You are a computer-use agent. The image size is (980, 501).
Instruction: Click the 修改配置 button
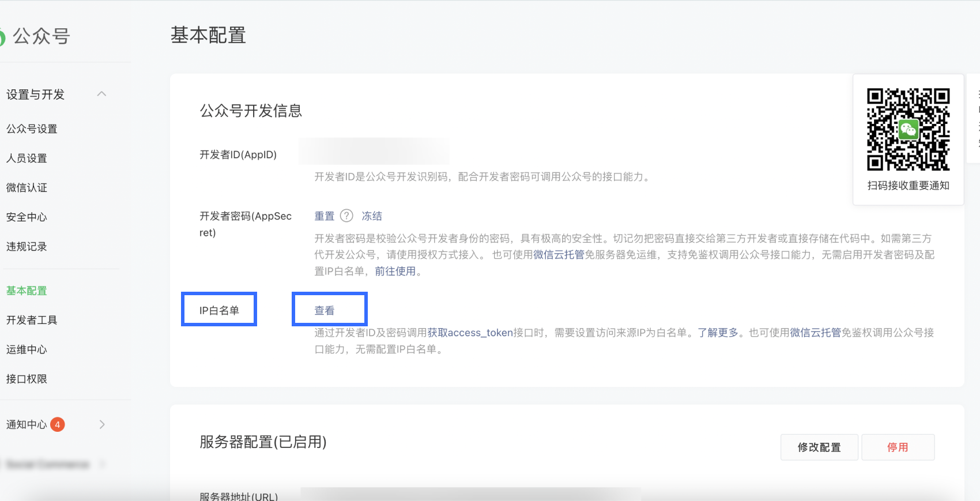click(x=819, y=447)
